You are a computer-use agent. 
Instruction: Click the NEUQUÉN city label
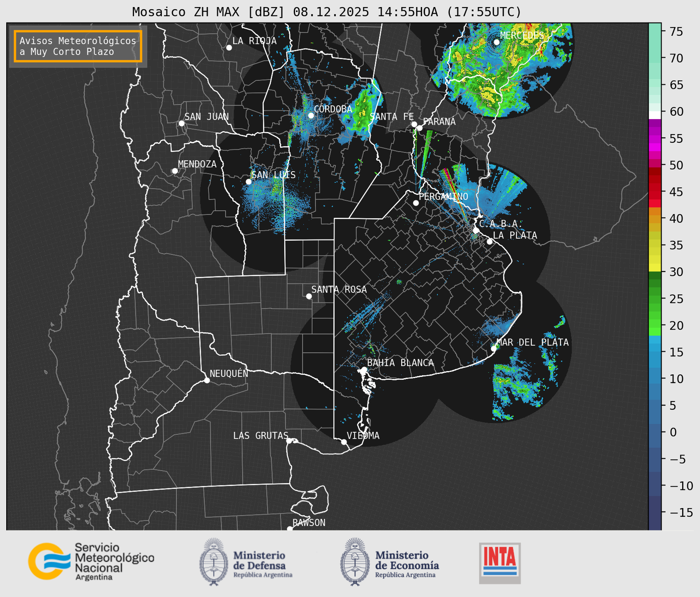pyautogui.click(x=229, y=373)
